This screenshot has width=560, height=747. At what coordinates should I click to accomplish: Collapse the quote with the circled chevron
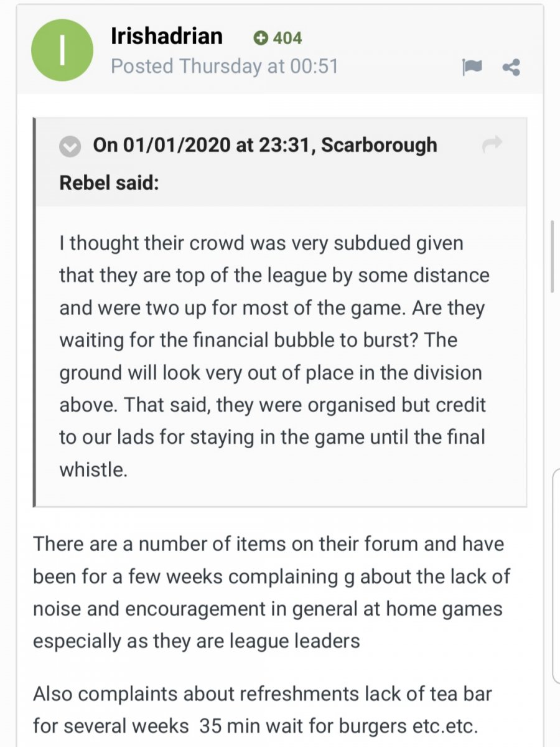pyautogui.click(x=70, y=147)
